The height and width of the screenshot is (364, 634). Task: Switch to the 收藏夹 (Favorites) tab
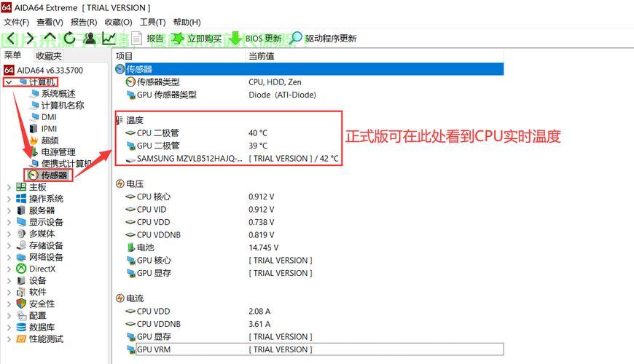coord(49,55)
